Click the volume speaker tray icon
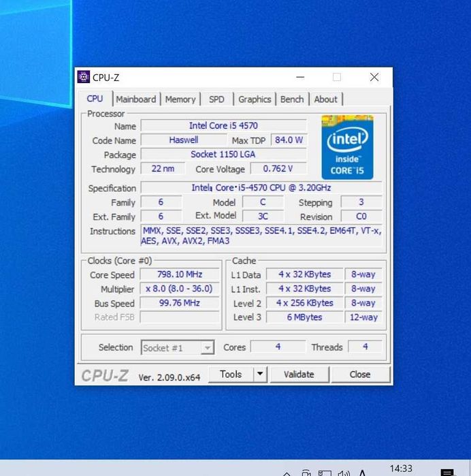This screenshot has height=476, width=471. click(x=344, y=473)
